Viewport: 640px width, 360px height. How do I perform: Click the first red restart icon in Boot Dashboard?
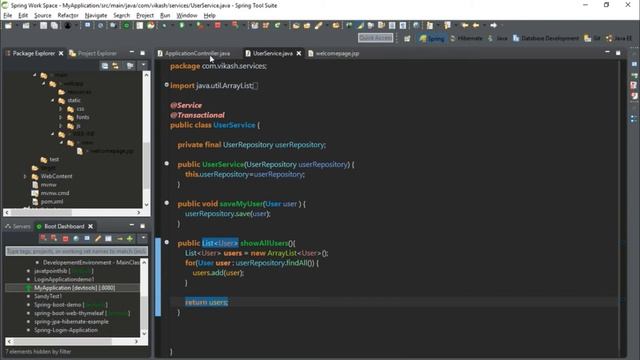pyautogui.click(x=43, y=238)
